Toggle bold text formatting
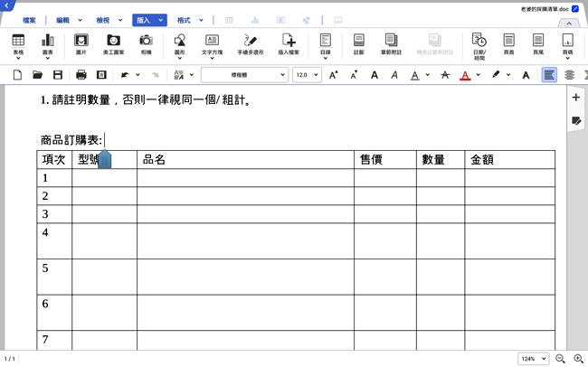 pos(375,75)
